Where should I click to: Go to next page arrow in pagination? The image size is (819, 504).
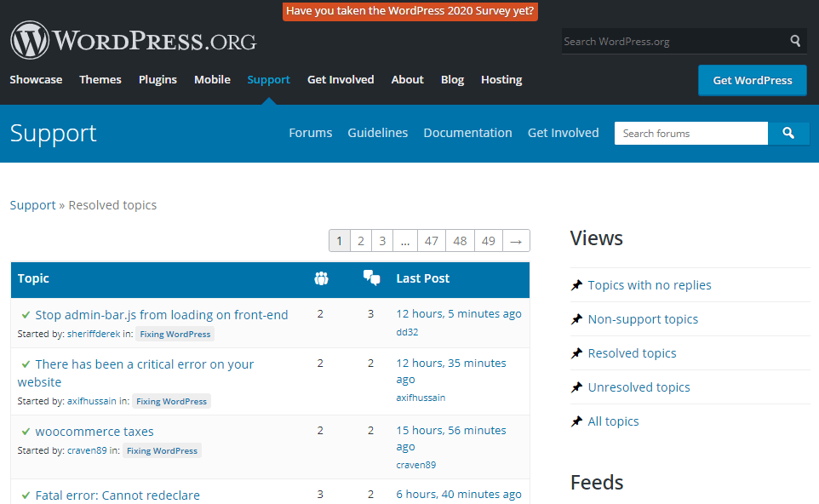pyautogui.click(x=516, y=241)
